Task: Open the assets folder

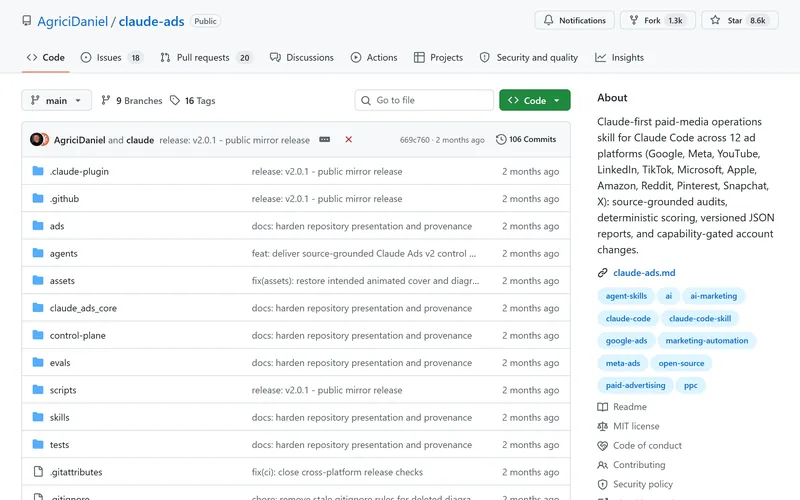Action: tap(62, 281)
